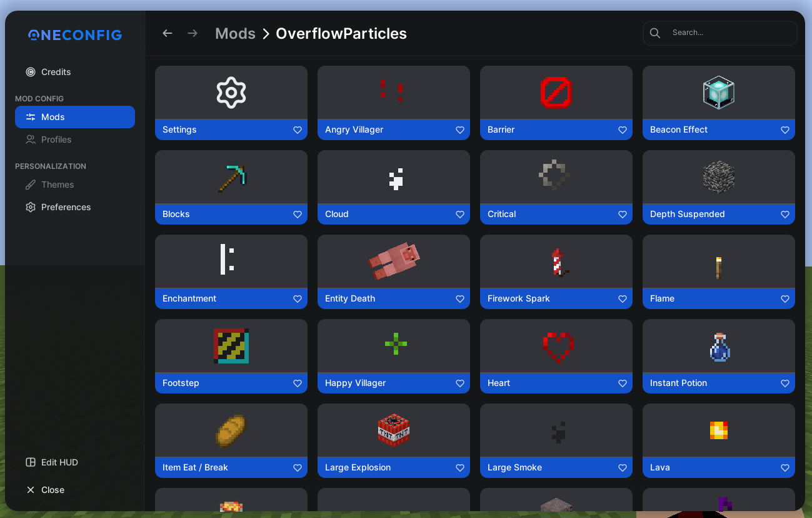
Task: Click the OneConfig logo
Action: (75, 35)
